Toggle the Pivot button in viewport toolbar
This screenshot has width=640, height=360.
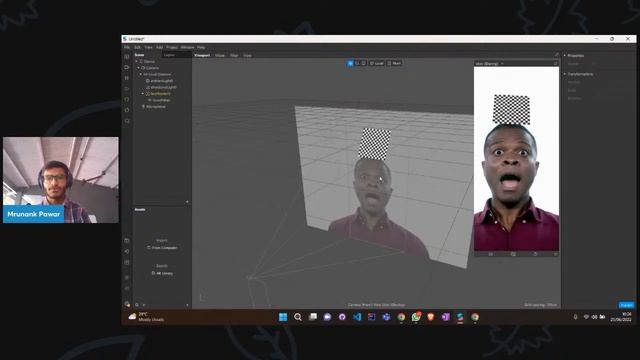click(394, 63)
